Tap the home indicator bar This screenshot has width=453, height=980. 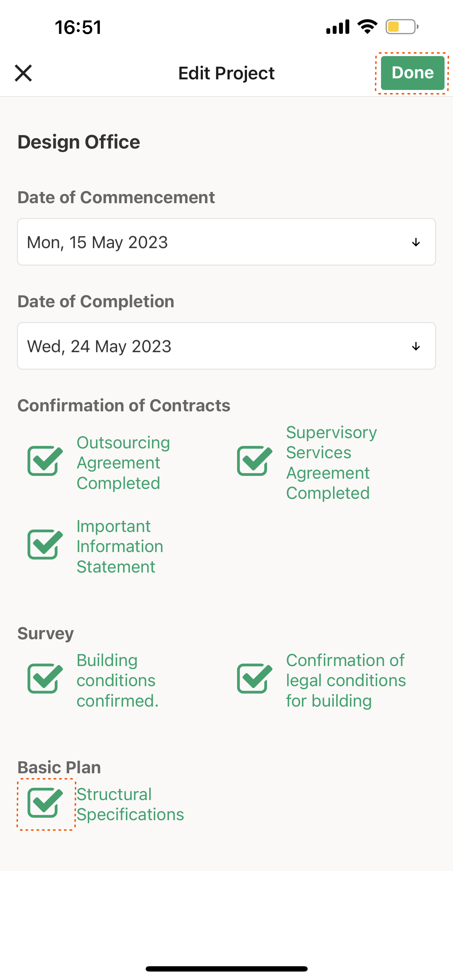[226, 969]
